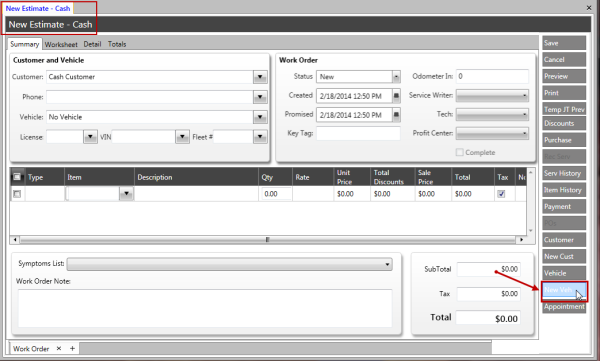Click the Unit Price column header
This screenshot has height=361, width=600.
[352, 177]
